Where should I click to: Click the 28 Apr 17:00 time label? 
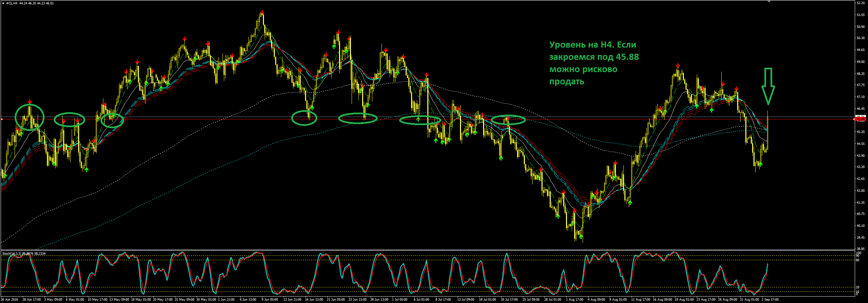point(32,300)
